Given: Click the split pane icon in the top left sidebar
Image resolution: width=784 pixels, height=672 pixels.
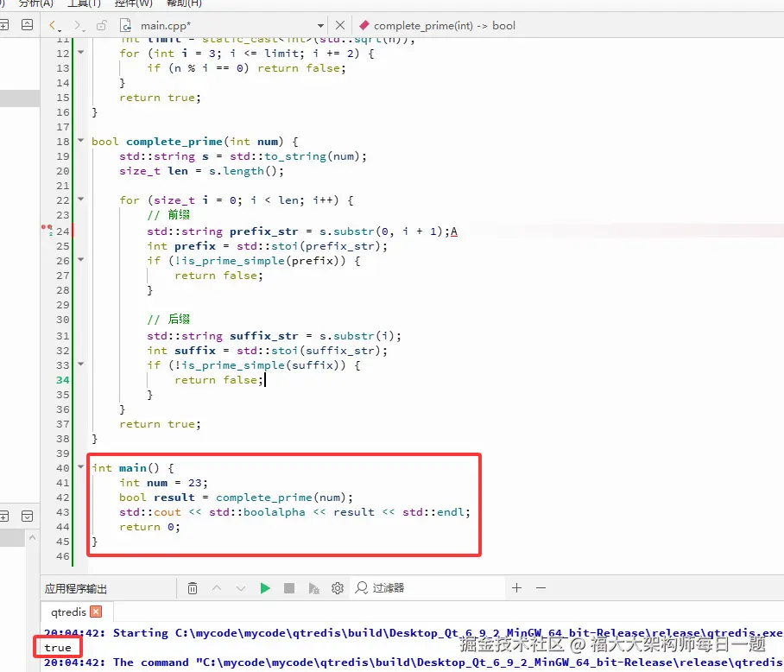Looking at the screenshot, I should coord(4,25).
